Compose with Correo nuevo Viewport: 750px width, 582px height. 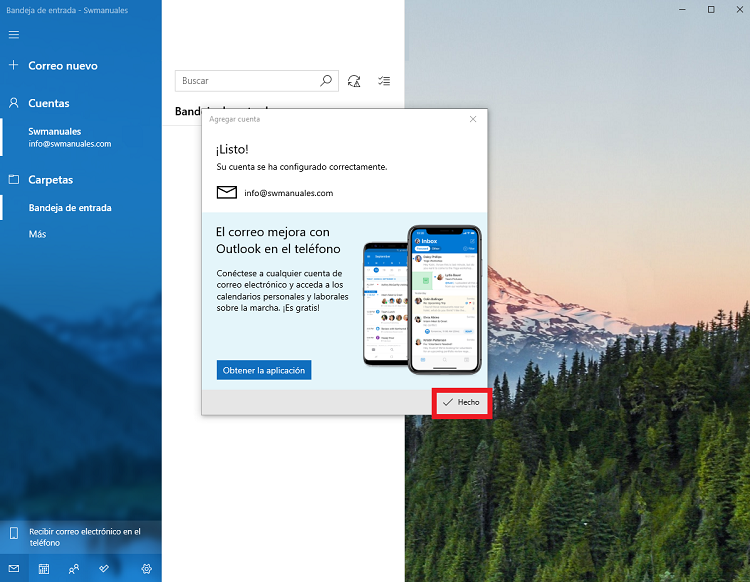coord(63,66)
